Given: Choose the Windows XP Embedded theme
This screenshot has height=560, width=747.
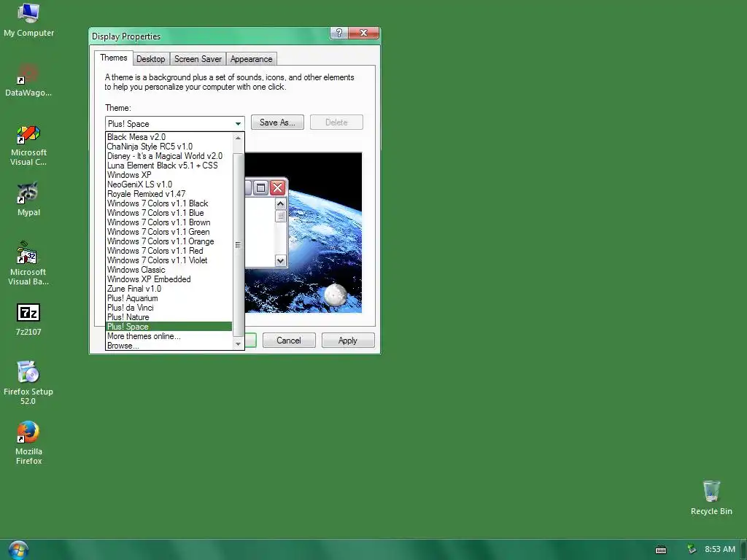Looking at the screenshot, I should [x=169, y=279].
